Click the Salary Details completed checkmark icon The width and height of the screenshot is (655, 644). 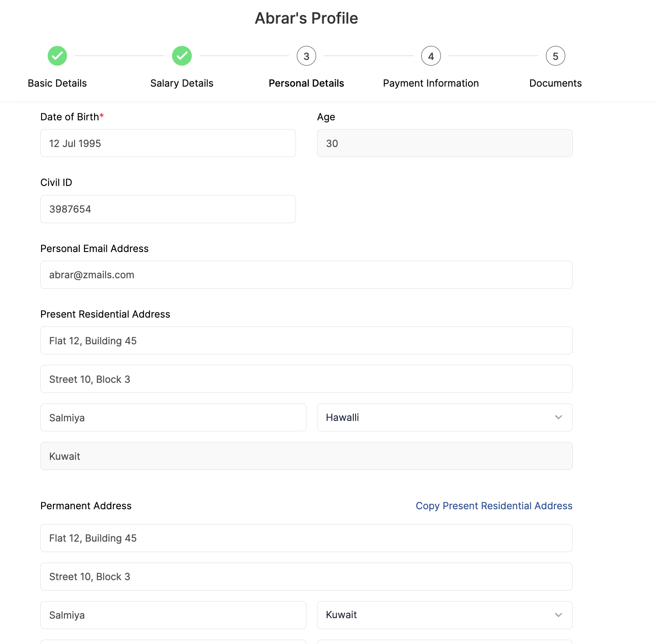[182, 56]
